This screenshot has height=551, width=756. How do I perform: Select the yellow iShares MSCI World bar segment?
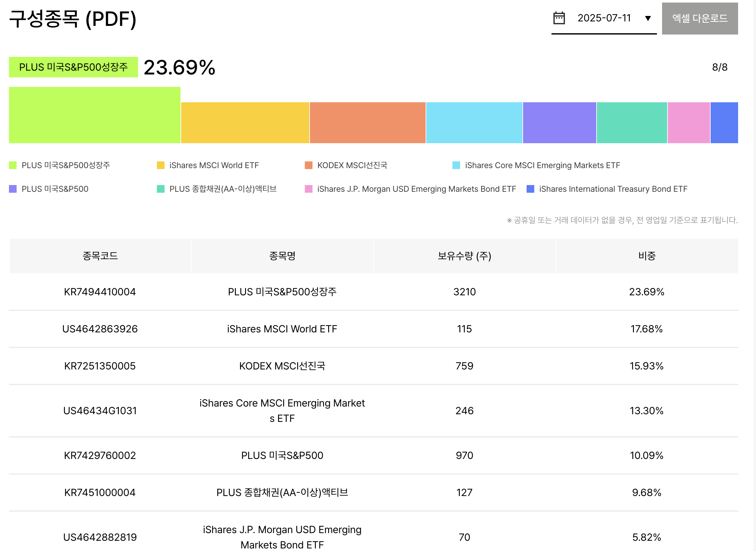click(x=245, y=123)
